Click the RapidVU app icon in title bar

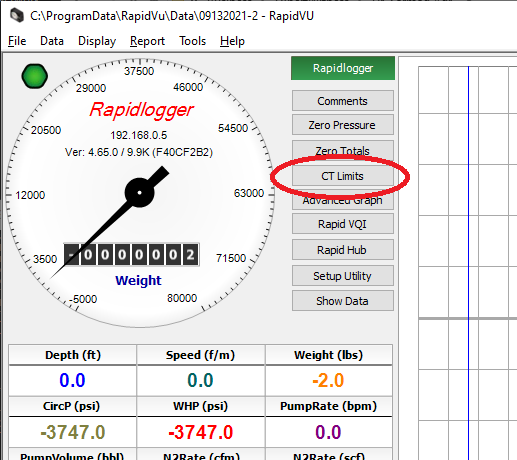click(16, 15)
